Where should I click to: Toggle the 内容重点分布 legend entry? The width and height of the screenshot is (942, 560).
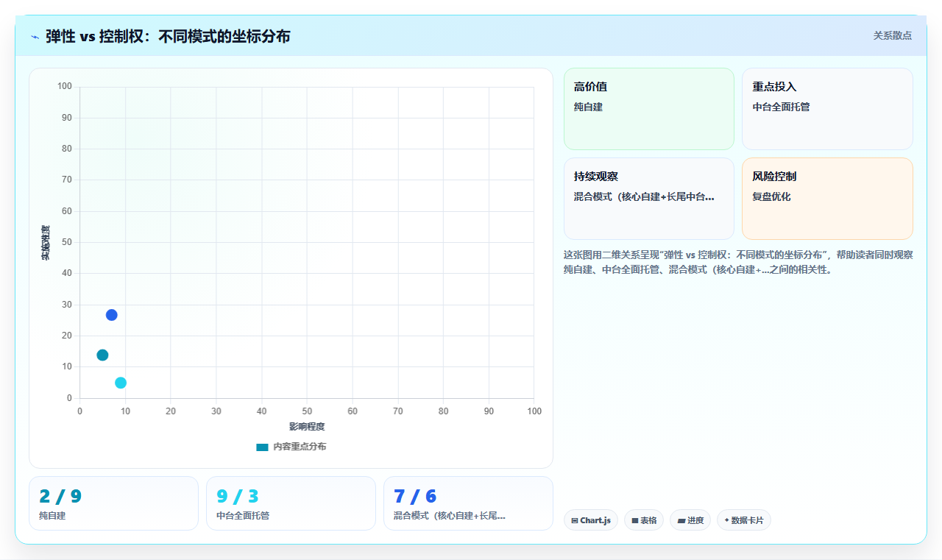coord(291,447)
